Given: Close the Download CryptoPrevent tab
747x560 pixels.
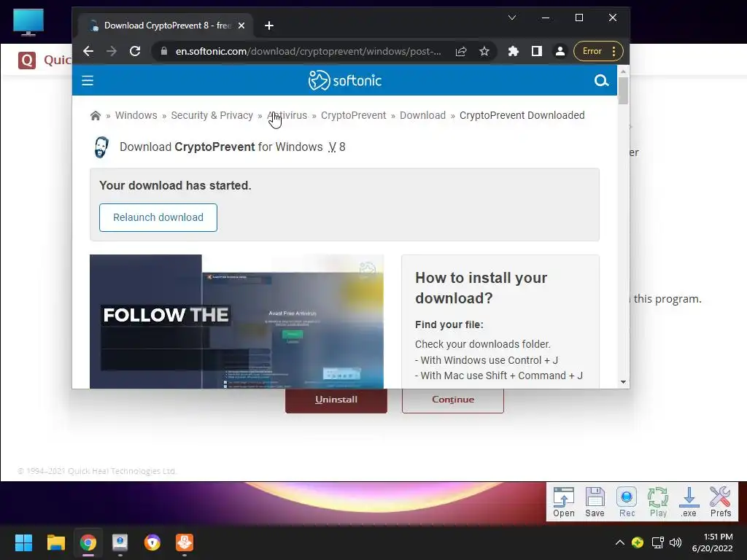Looking at the screenshot, I should (x=241, y=26).
